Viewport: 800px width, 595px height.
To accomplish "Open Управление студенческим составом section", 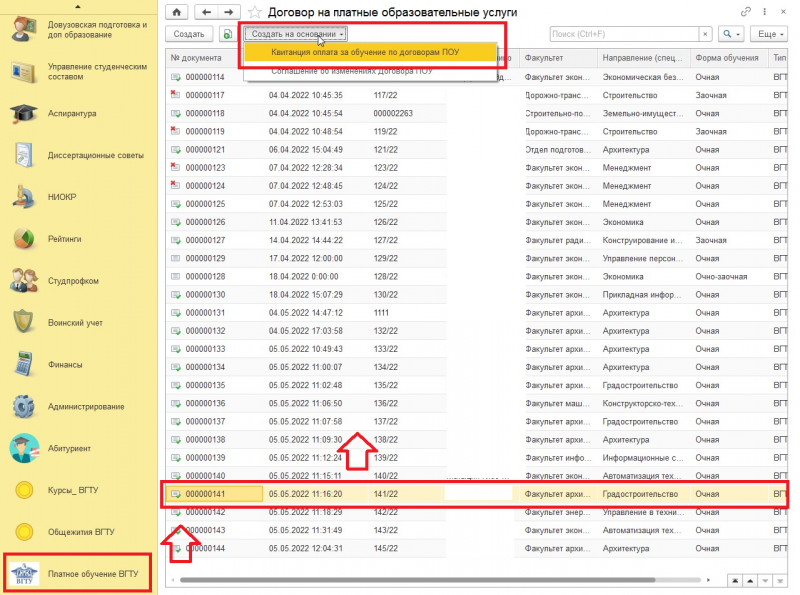I will tap(79, 71).
